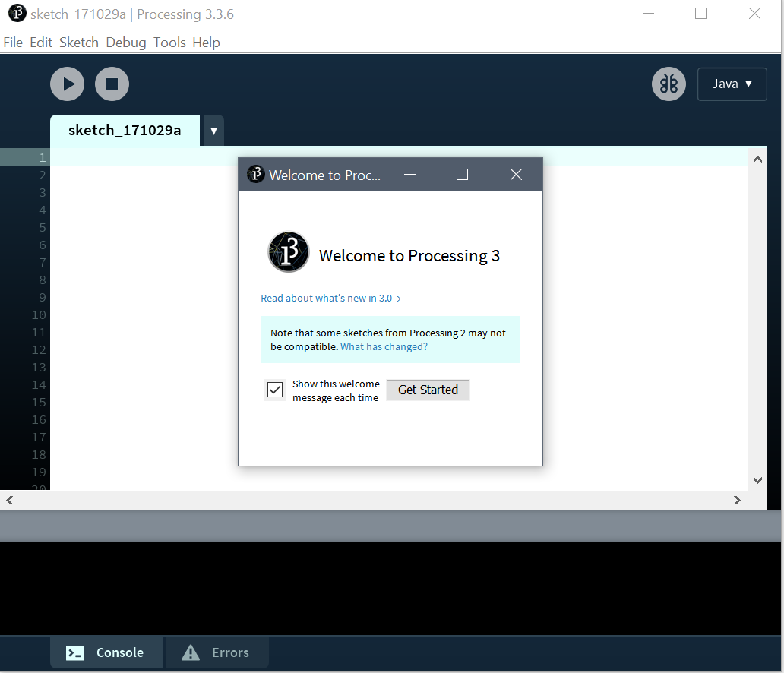Switch to the Errors tab

[228, 652]
